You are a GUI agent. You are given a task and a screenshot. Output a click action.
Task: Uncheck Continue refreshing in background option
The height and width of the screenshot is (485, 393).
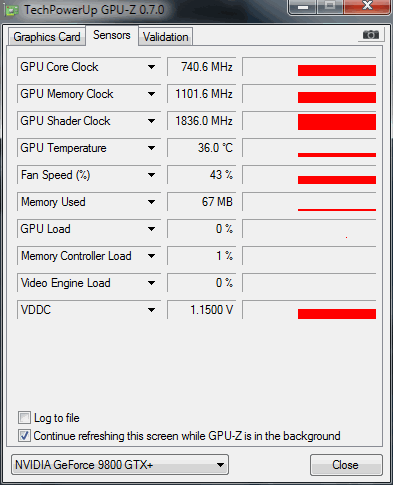coord(24,436)
